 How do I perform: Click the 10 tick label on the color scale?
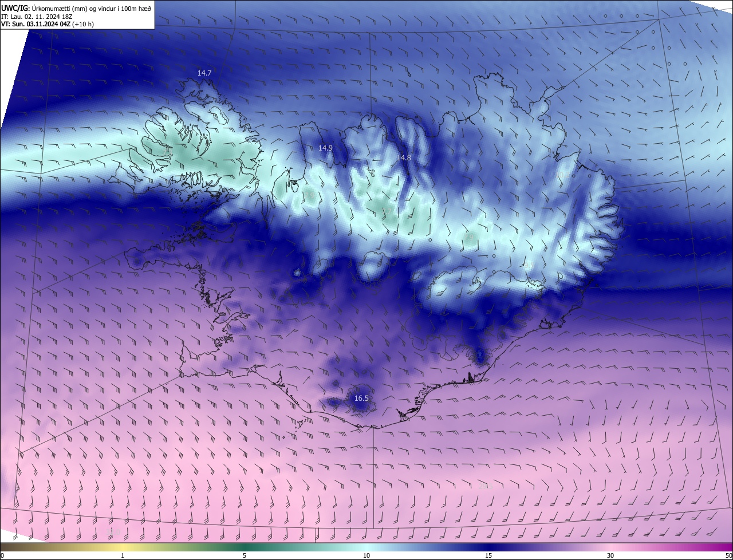click(366, 555)
